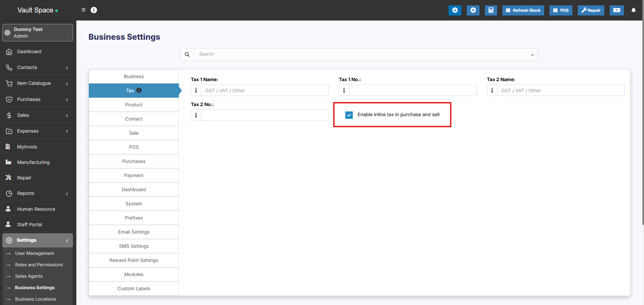
Task: Toggle the hamburger sidebar menu icon
Action: pyautogui.click(x=83, y=10)
